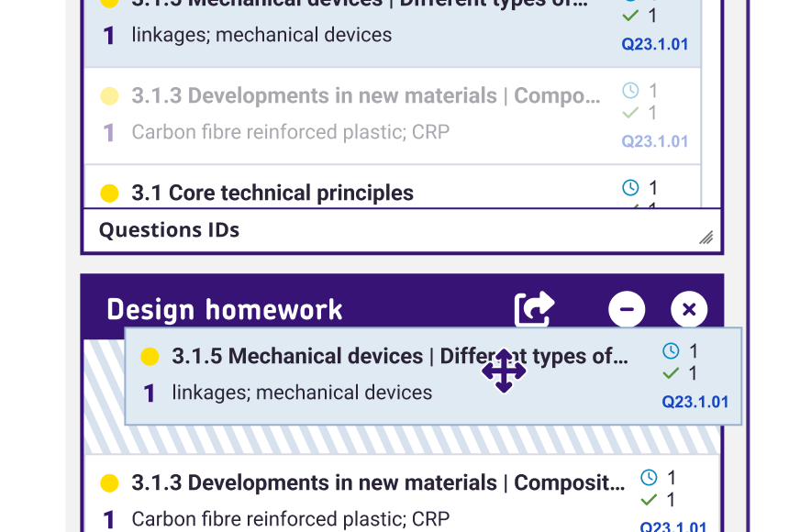Select the 3.1 Core technical principles item

(x=272, y=194)
